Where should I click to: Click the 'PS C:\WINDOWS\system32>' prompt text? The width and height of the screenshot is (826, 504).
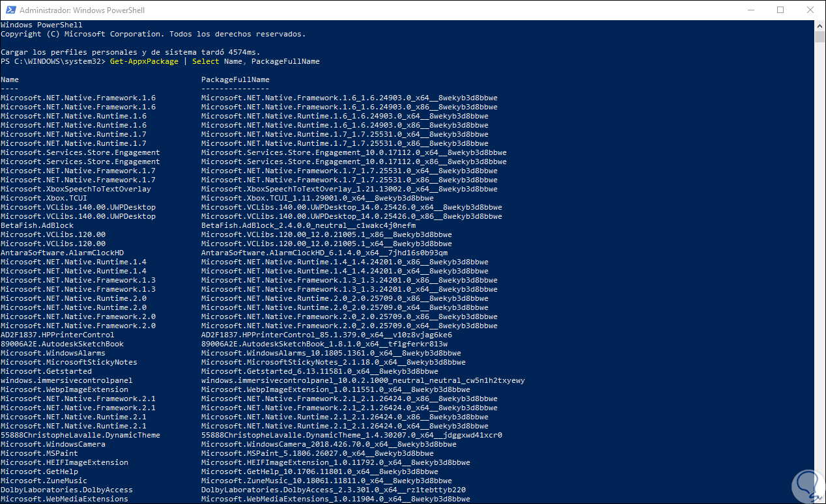coord(53,61)
